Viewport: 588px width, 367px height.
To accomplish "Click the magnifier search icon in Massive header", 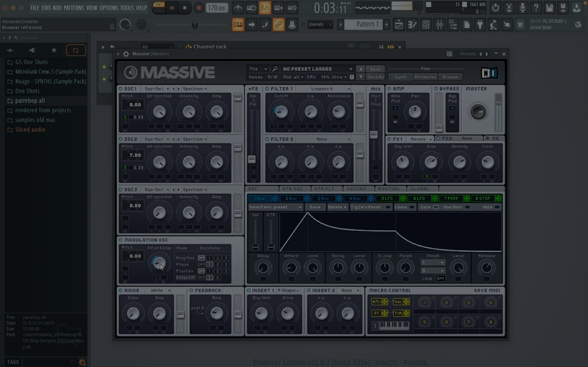I will [x=275, y=69].
